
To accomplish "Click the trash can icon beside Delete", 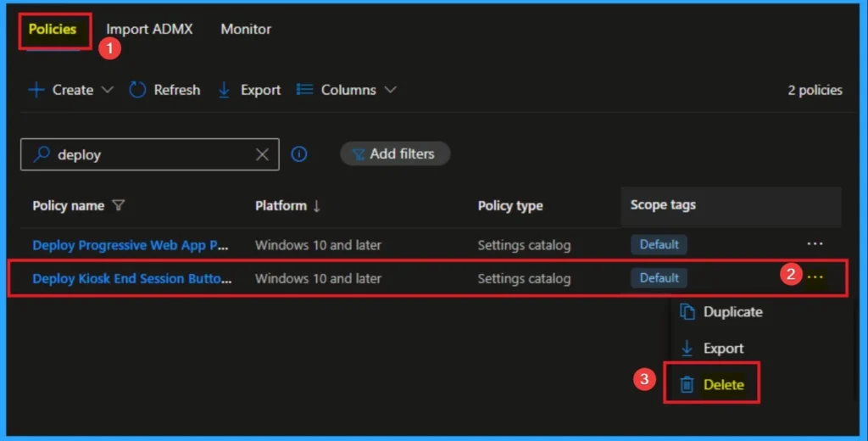I will [687, 385].
